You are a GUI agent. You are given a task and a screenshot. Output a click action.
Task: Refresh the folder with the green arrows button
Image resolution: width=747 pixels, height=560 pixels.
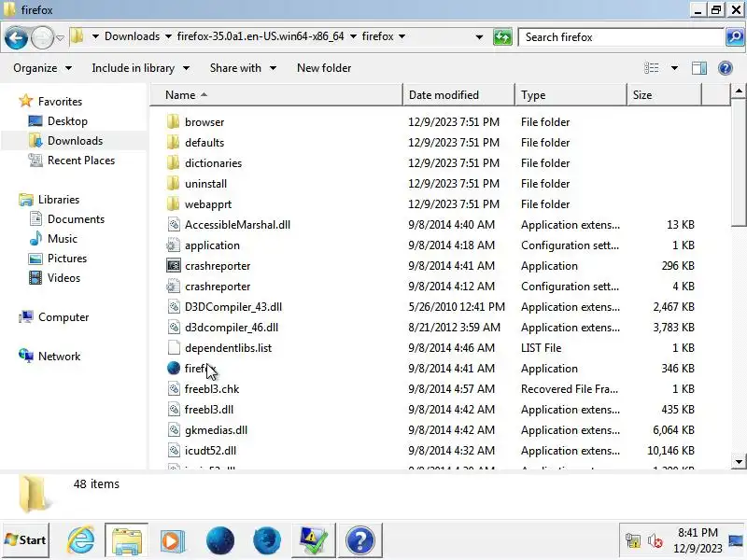point(502,36)
